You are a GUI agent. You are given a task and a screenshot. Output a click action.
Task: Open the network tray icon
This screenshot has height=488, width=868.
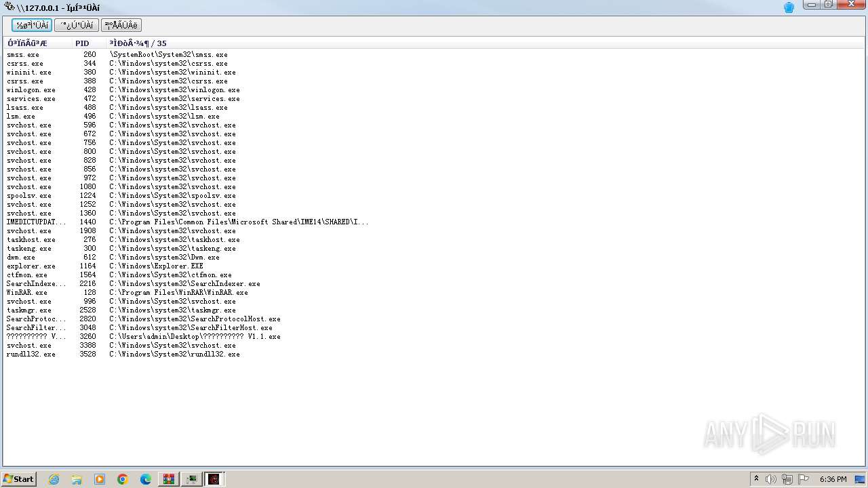pyautogui.click(x=787, y=479)
